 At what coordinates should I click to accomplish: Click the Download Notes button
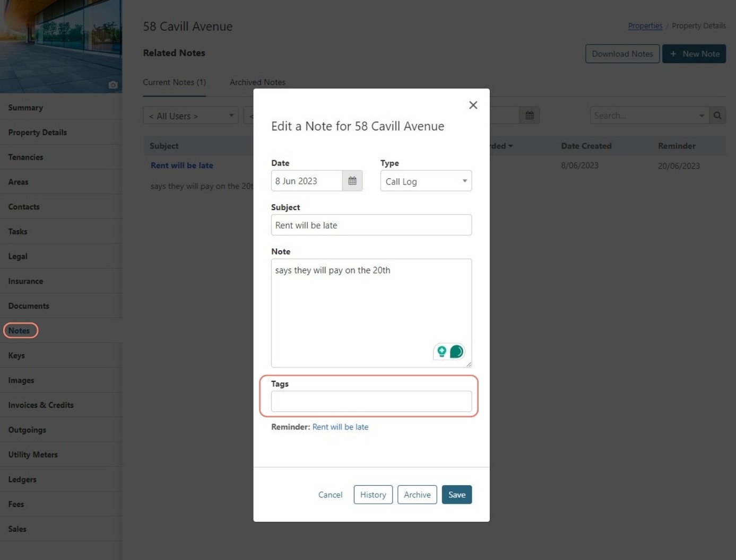(x=622, y=54)
